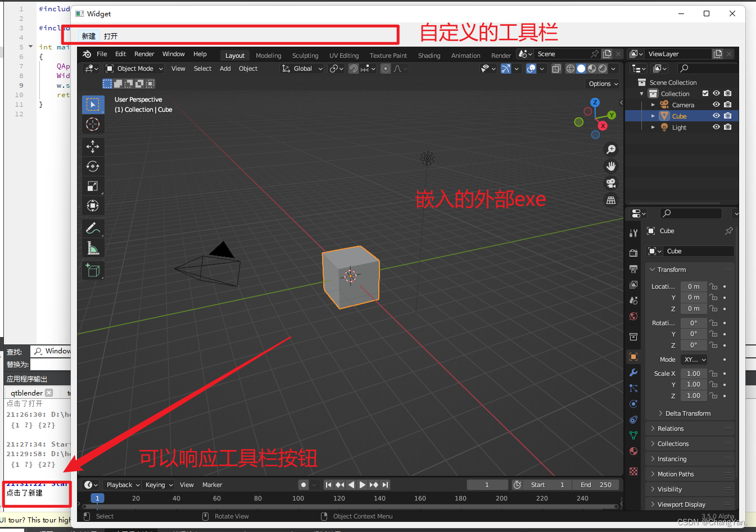Open the Physics properties tab icon
The image size is (756, 532).
633,404
